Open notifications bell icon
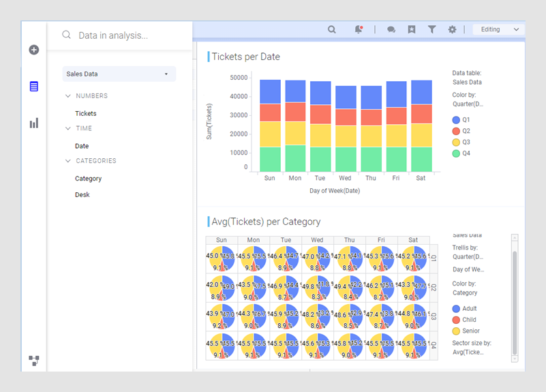The height and width of the screenshot is (392, 546). click(x=359, y=29)
